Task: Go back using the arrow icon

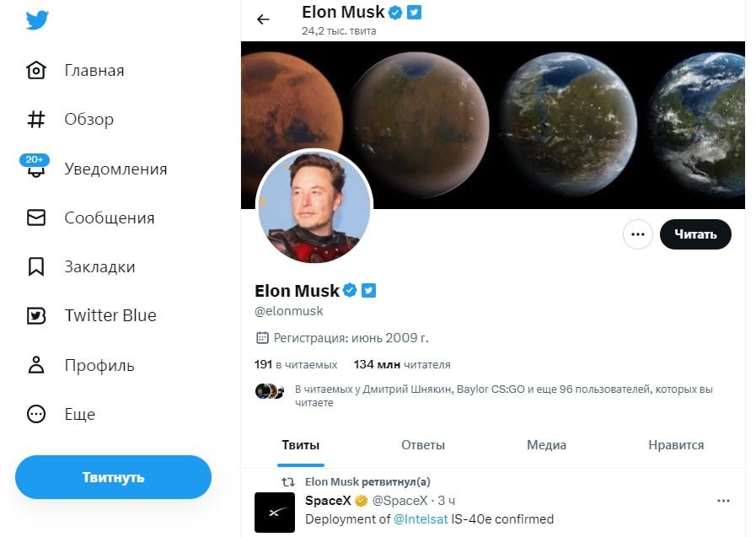Action: (x=263, y=19)
